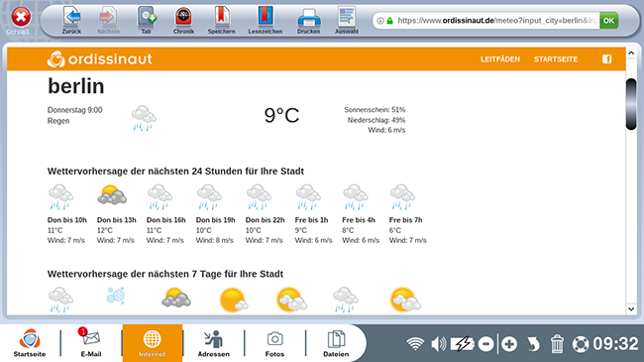Click the 9°C temperature

pyautogui.click(x=281, y=116)
